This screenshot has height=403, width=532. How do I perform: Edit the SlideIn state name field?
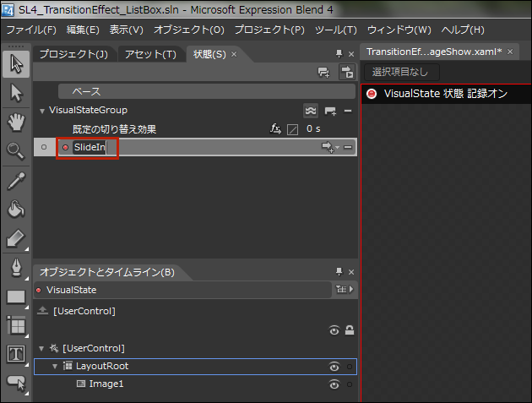point(90,147)
